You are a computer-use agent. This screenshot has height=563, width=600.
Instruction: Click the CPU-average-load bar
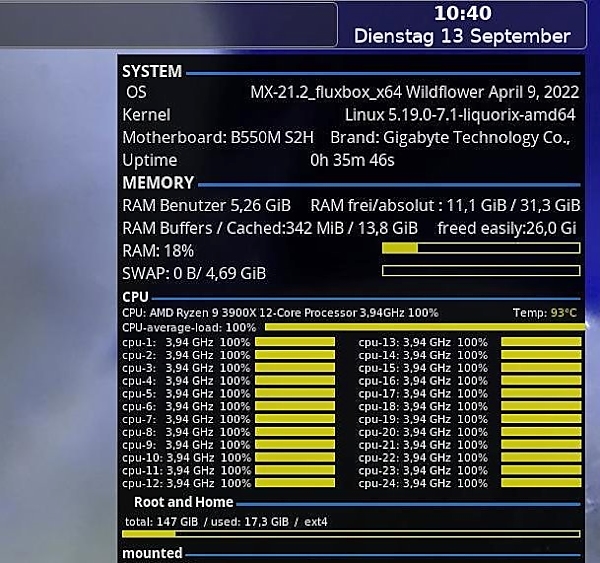pos(422,327)
